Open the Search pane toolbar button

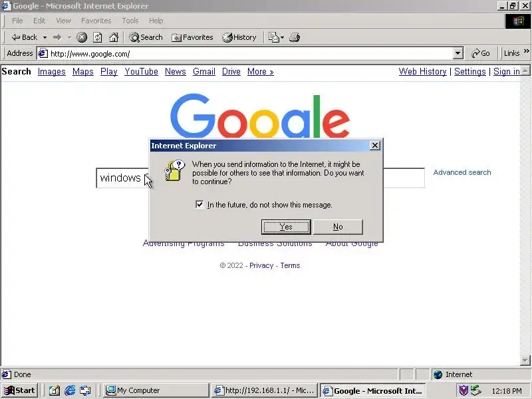pos(146,37)
